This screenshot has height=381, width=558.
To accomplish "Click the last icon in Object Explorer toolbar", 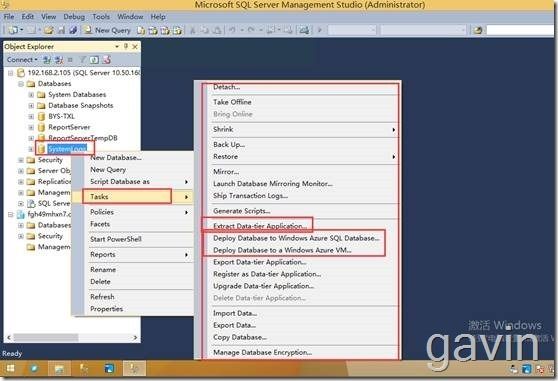I will (x=106, y=60).
